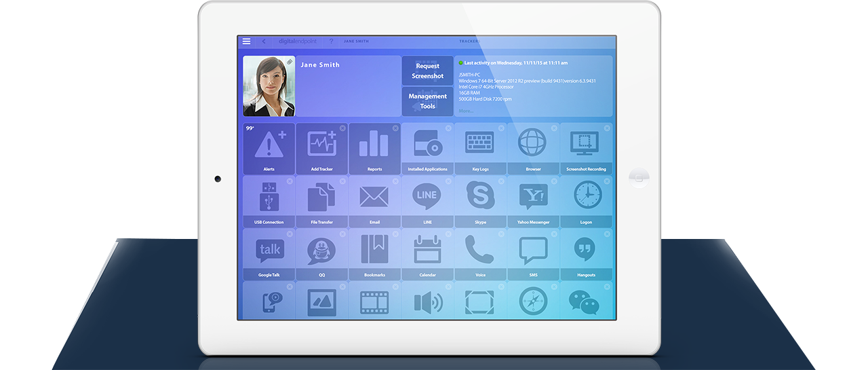
Task: Click the '16GB RAM' text
Action: (x=468, y=93)
